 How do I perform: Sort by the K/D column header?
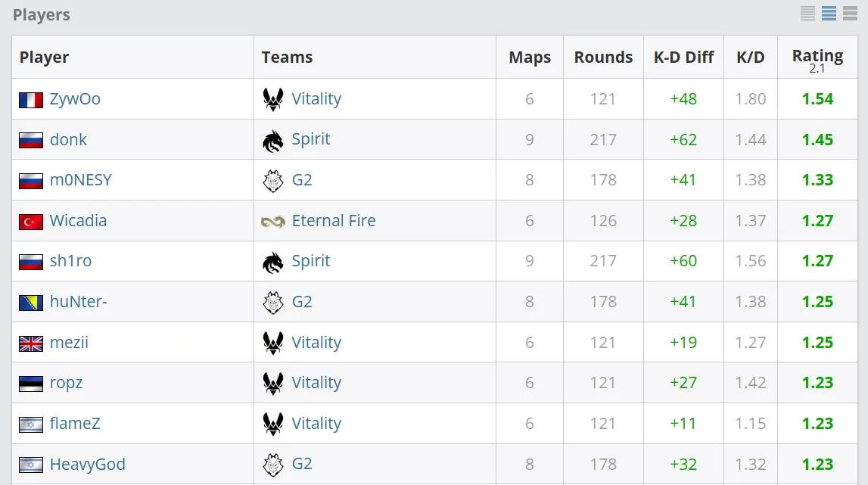point(750,57)
